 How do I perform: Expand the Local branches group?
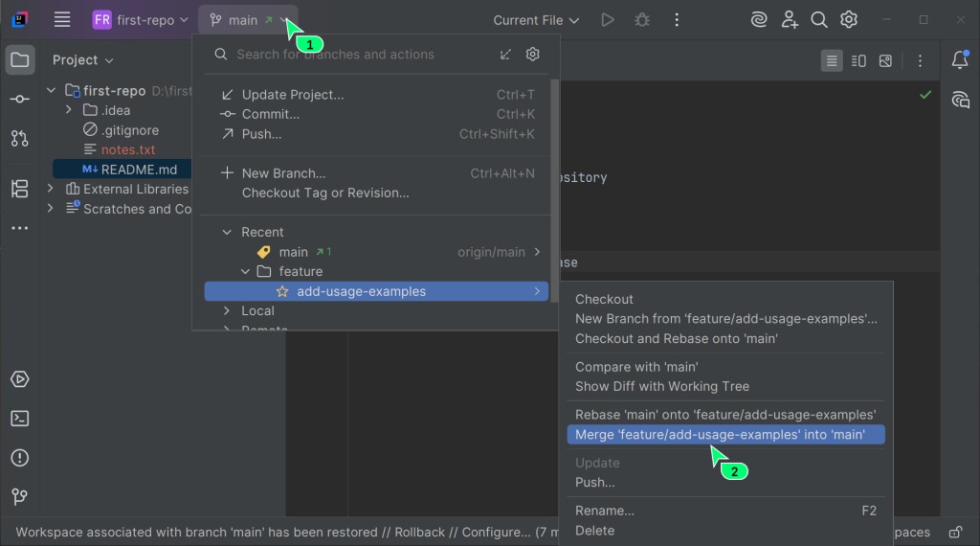coord(227,311)
